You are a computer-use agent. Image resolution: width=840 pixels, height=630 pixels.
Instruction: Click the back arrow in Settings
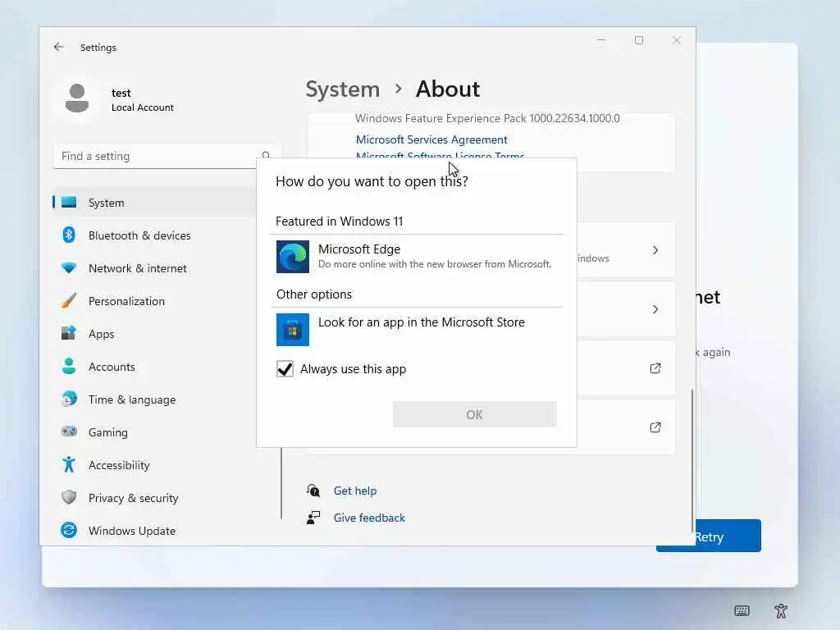point(59,47)
